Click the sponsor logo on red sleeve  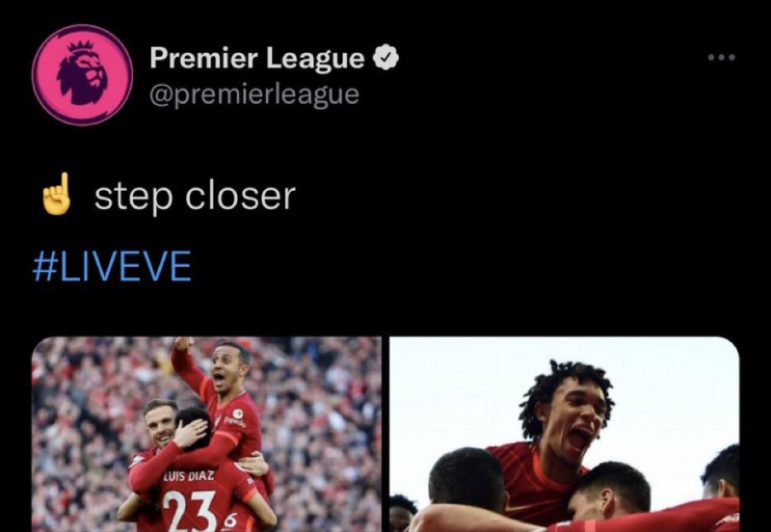235,419
